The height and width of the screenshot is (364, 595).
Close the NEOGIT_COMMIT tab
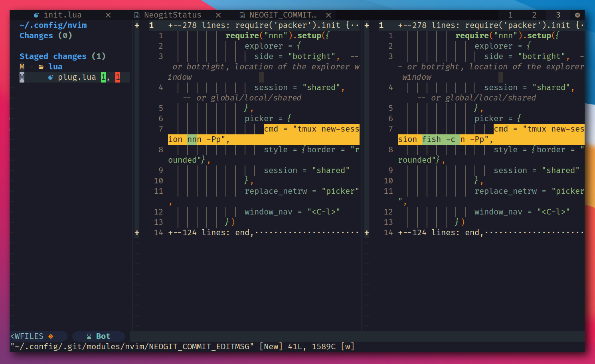pyautogui.click(x=328, y=15)
